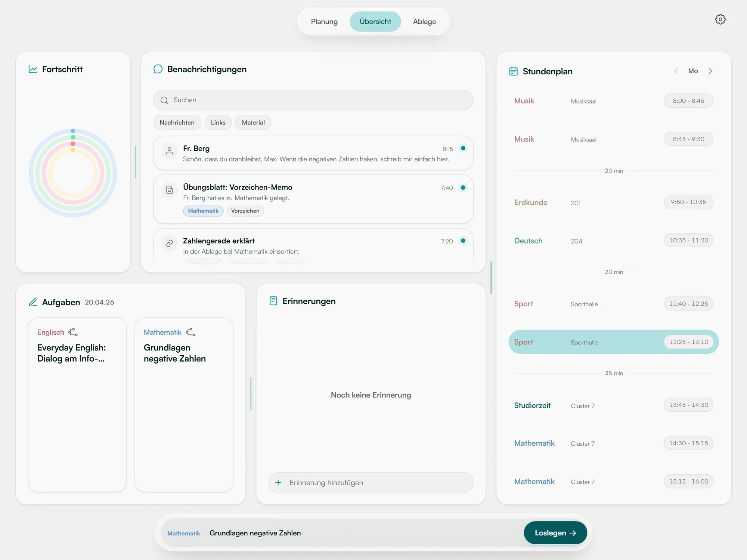Select Mathematik lesson at 14:30 - 15:15
The height and width of the screenshot is (560, 747).
coord(614,443)
